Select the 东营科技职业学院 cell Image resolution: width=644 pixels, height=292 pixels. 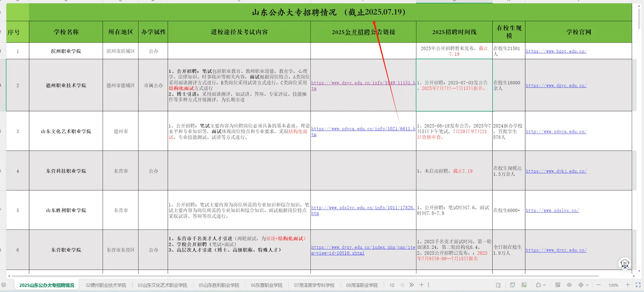[x=66, y=171]
